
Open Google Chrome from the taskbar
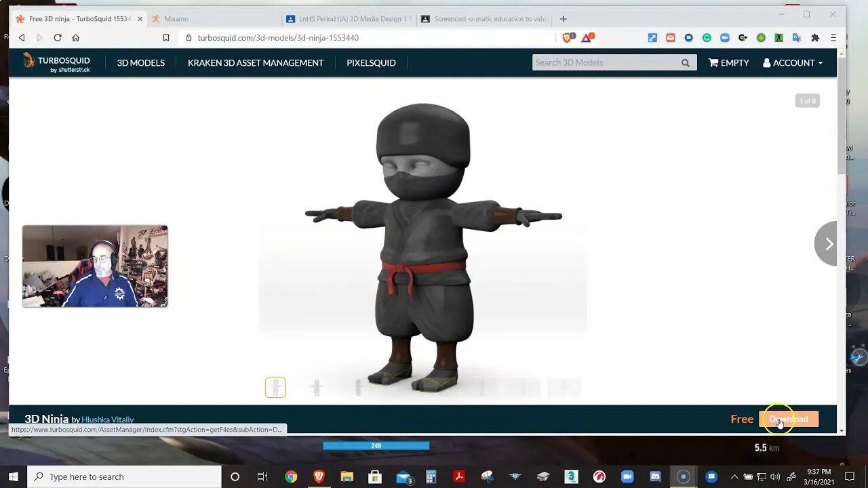291,476
